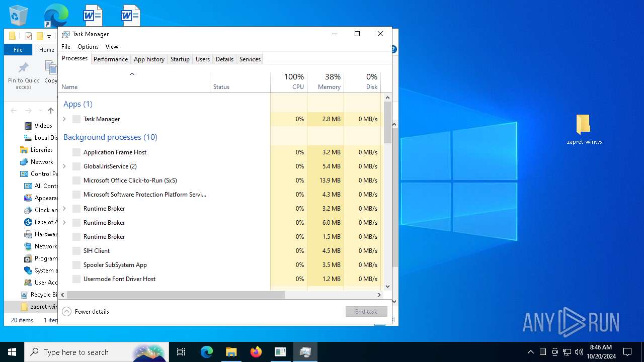Launch Microsoft Edge from the taskbar
The image size is (644, 362).
coord(207,352)
